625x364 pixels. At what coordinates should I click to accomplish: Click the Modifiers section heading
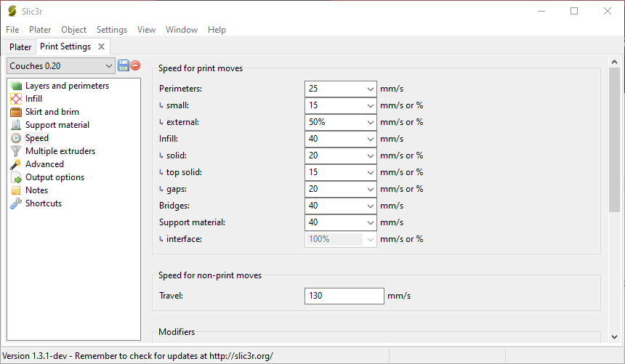[177, 332]
